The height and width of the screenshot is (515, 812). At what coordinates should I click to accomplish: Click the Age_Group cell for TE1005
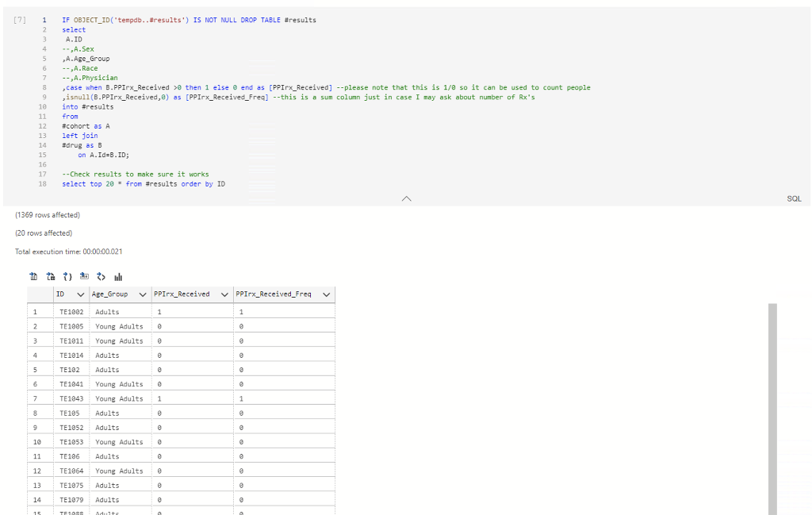(x=121, y=326)
